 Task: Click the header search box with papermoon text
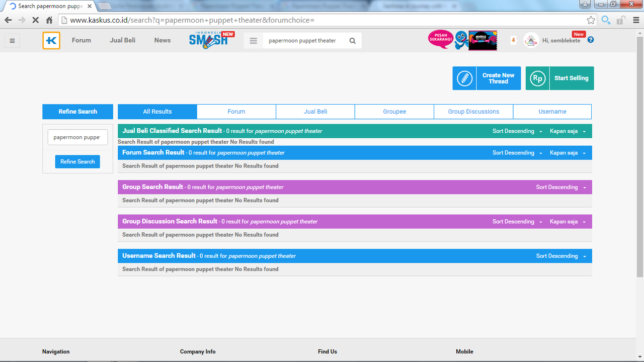(303, 41)
